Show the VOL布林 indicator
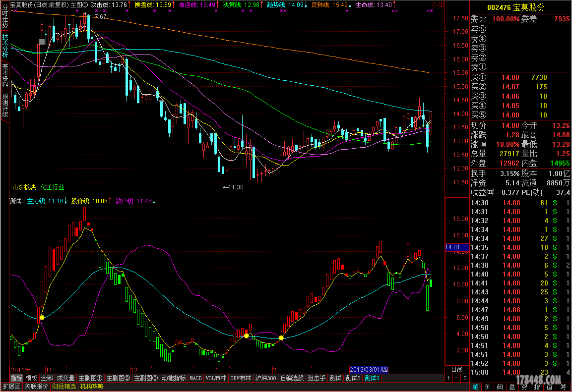 (x=216, y=378)
